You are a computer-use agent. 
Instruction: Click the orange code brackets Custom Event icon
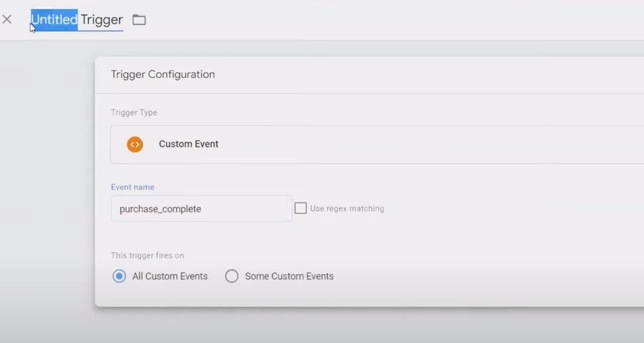(134, 144)
